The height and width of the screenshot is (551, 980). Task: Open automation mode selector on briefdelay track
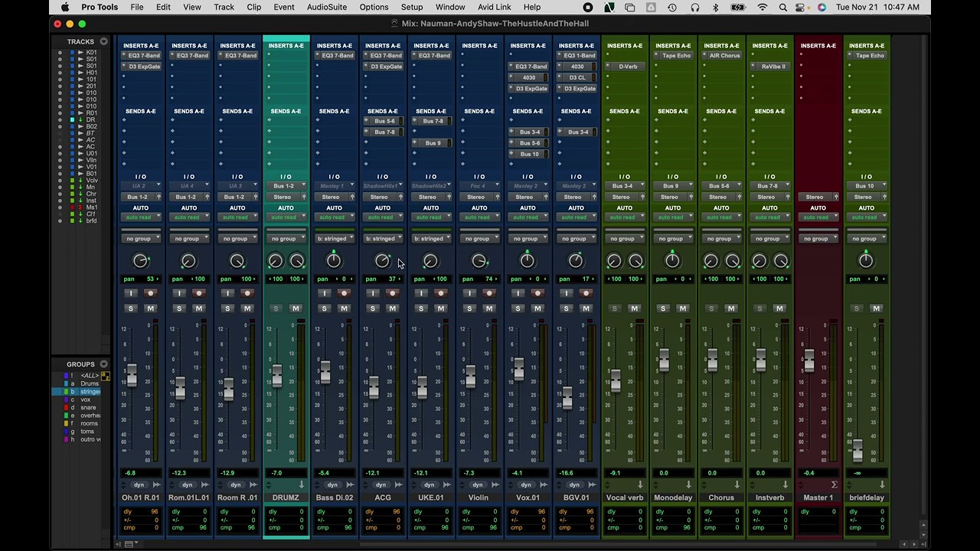(866, 217)
